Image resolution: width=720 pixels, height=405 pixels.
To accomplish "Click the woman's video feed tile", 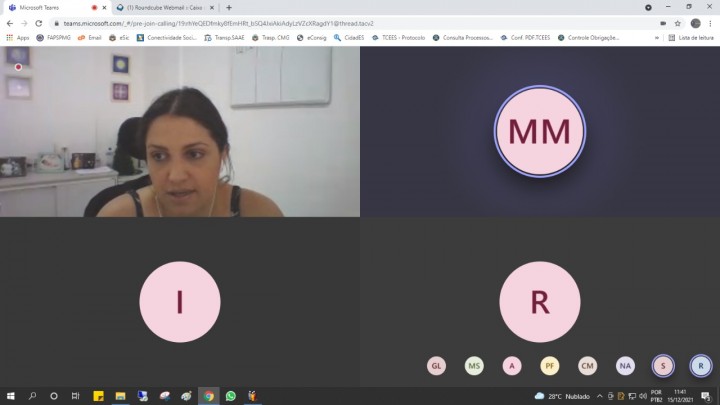I will click(x=180, y=132).
